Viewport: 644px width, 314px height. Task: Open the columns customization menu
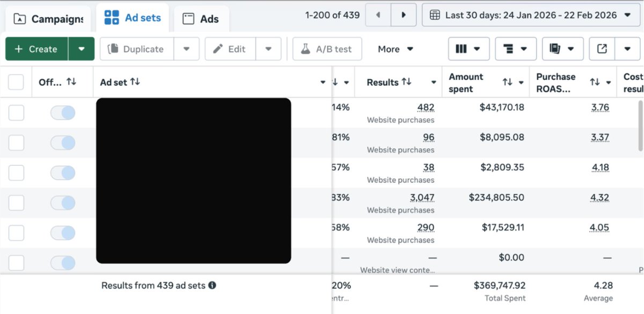[469, 49]
